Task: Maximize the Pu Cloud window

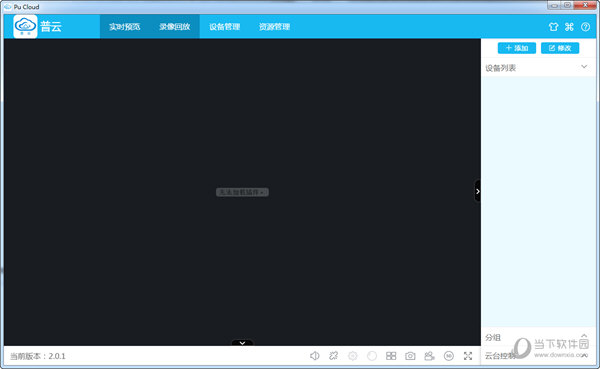Action: [567, 5]
